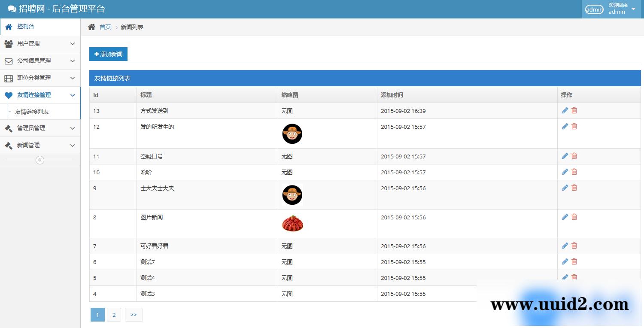Click the 添加新闻 button
This screenshot has width=644, height=328.
click(108, 54)
